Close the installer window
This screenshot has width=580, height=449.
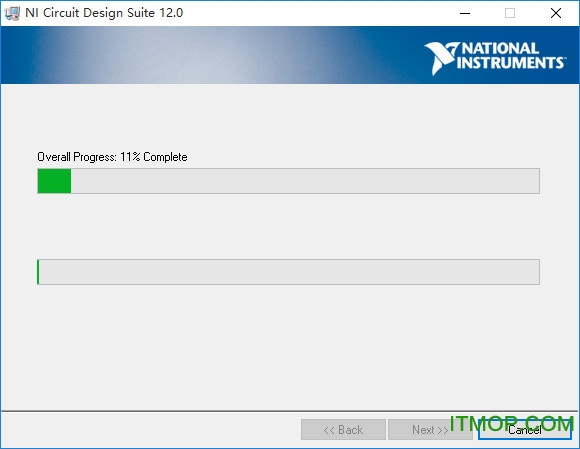point(556,13)
